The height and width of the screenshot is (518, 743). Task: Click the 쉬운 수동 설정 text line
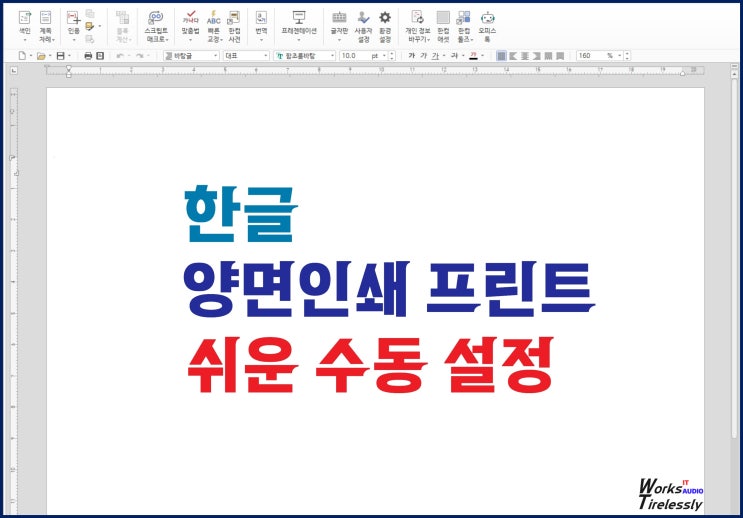371,365
